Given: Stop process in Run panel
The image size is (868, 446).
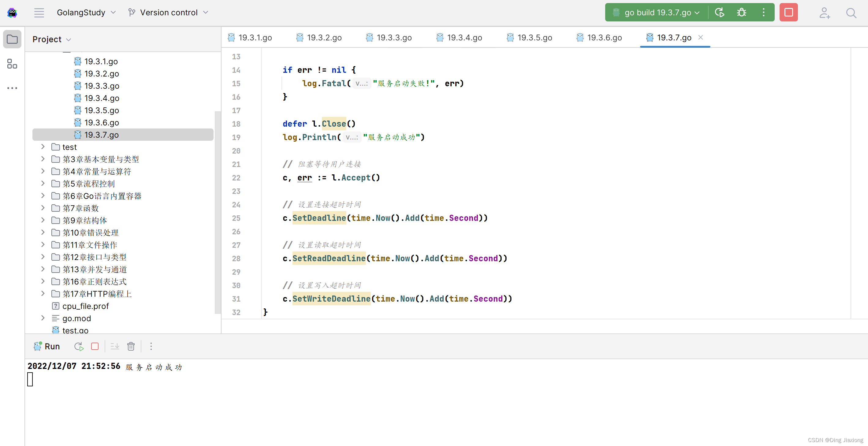Looking at the screenshot, I should point(95,346).
